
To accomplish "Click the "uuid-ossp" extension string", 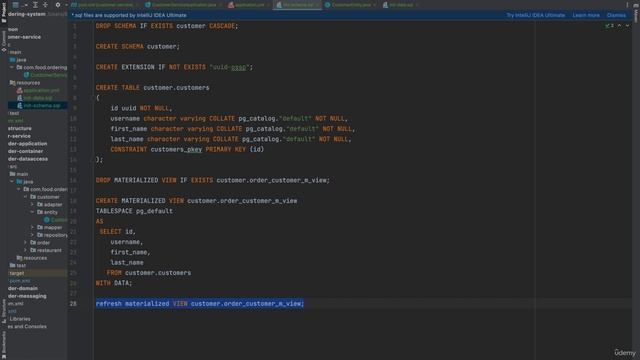I will pos(229,67).
